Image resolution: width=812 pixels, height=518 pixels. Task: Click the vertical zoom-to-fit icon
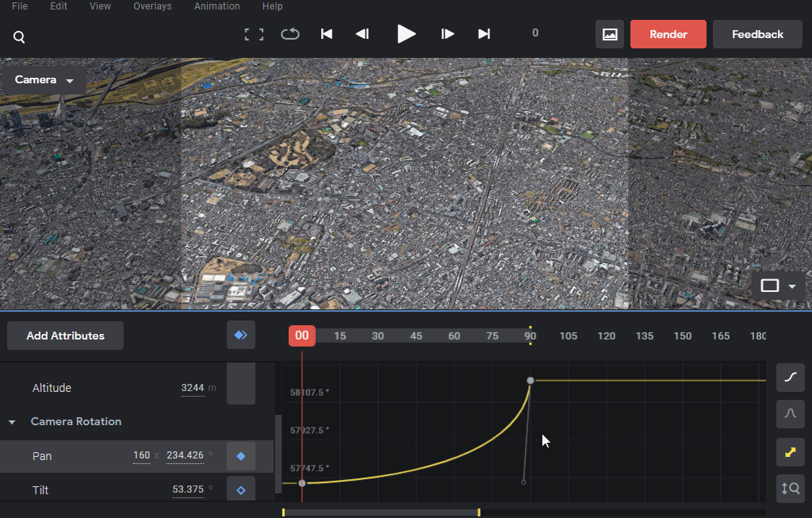(791, 489)
